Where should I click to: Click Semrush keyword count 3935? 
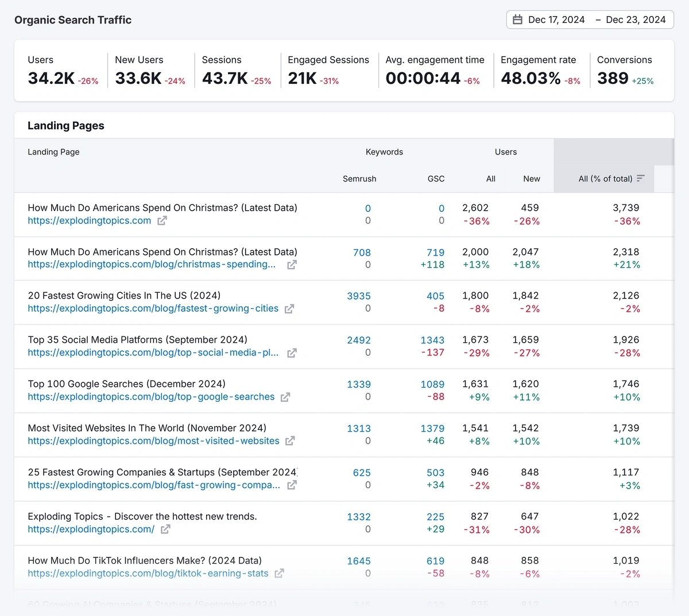[359, 296]
